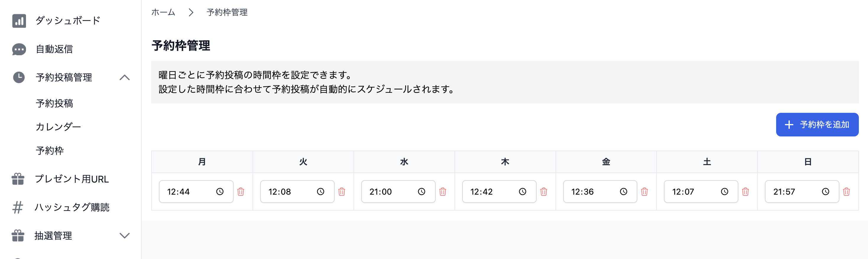Screen dimensions: 868x259
Task: Select the 予約投稿 sidebar entry
Action: coord(55,103)
